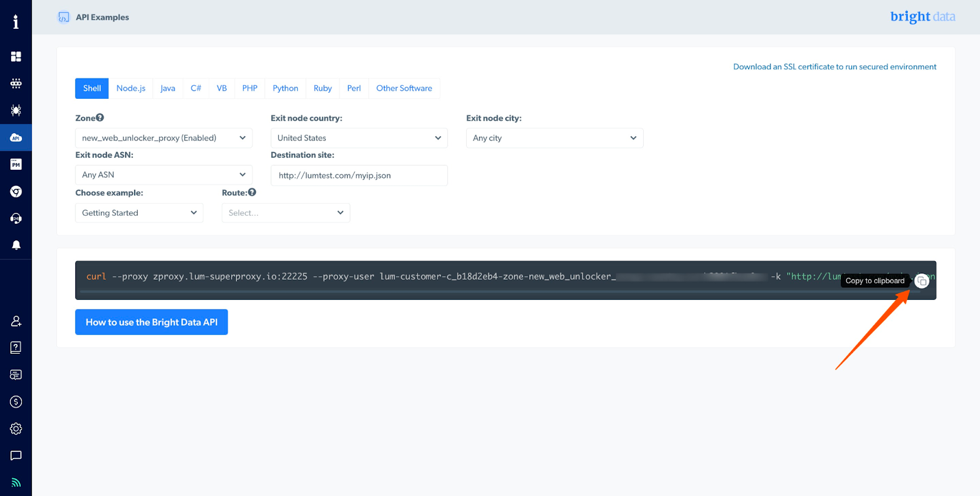
Task: Click the Zone help question icon
Action: click(x=100, y=118)
